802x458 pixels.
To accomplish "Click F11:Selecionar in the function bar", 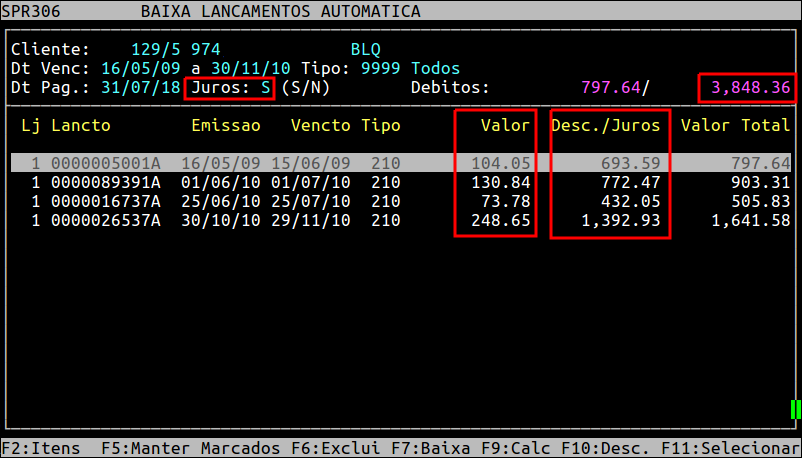I will coord(721,447).
